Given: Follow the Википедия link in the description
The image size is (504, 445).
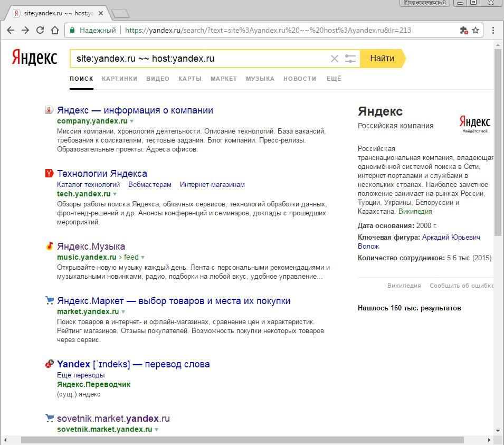Looking at the screenshot, I should (415, 212).
